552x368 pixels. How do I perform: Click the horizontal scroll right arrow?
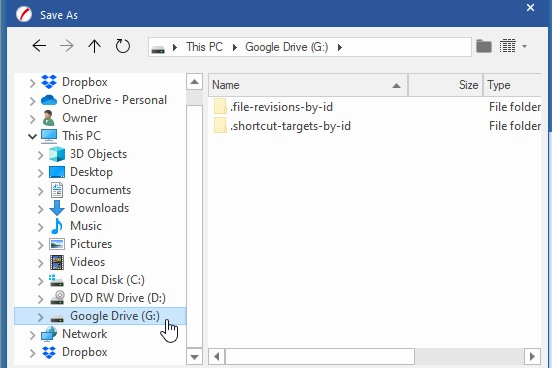(532, 357)
